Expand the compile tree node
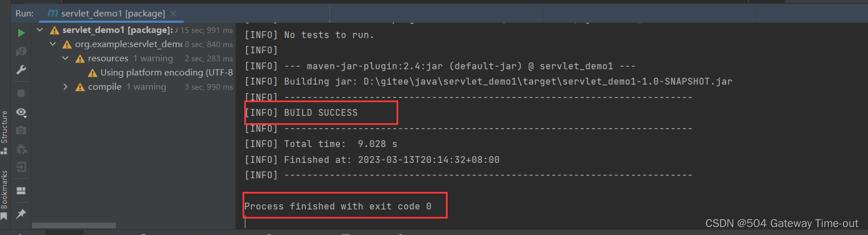868x235 pixels. pyautogui.click(x=65, y=87)
